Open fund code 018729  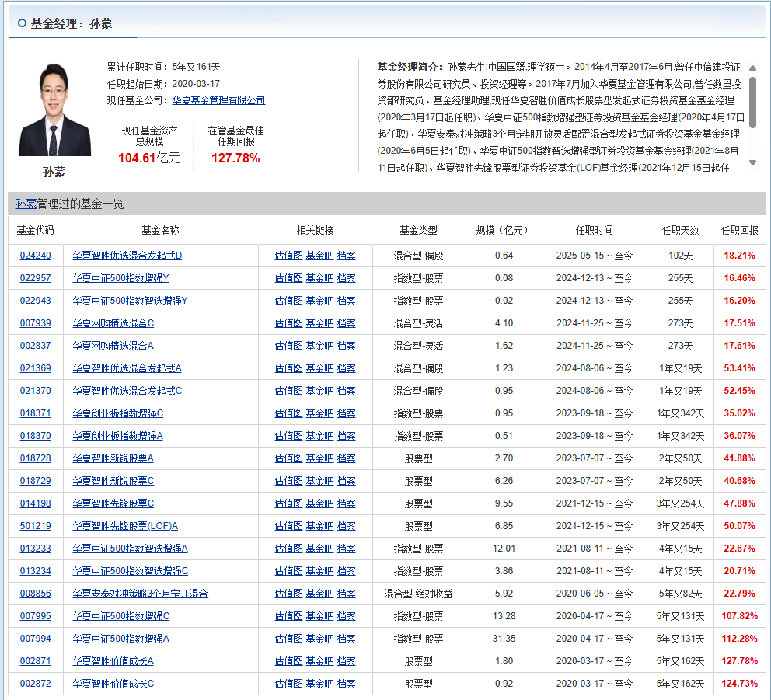36,481
